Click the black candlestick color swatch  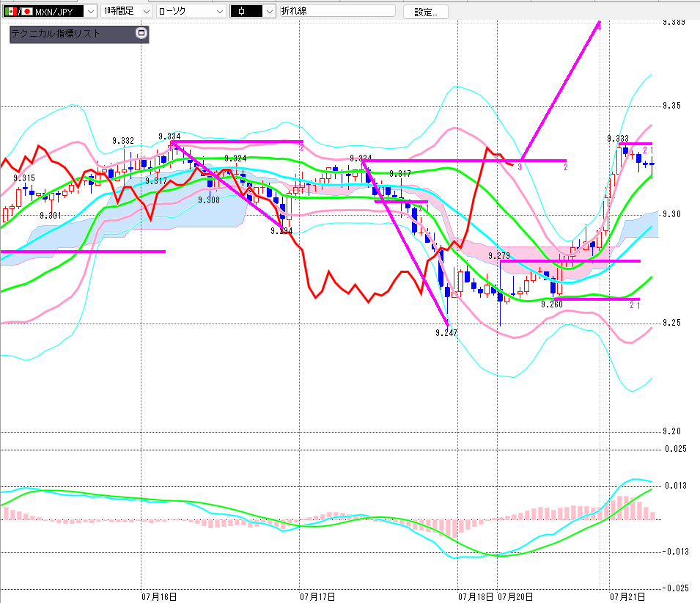click(246, 12)
